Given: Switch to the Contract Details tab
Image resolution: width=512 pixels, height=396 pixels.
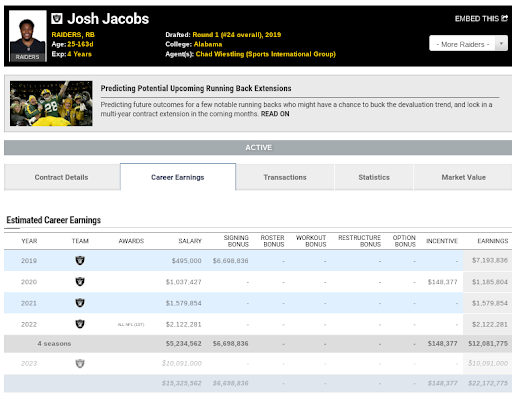Looking at the screenshot, I should [62, 177].
